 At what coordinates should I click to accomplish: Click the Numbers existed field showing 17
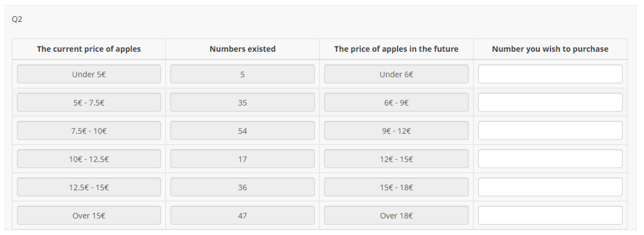(242, 159)
